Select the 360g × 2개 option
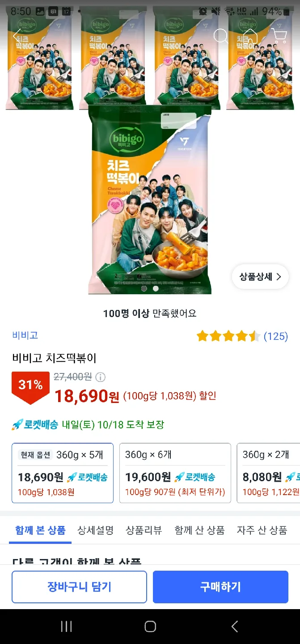Viewport: 300px width, 644px height. click(x=268, y=473)
